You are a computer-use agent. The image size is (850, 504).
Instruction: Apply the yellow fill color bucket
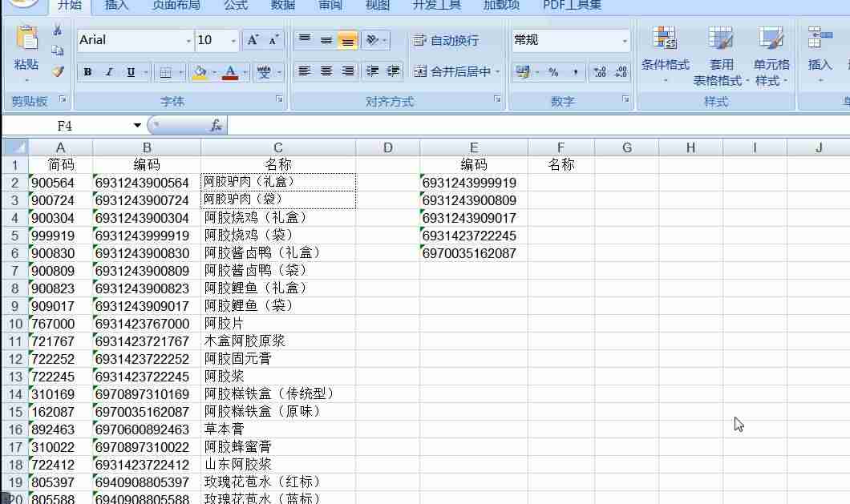[200, 72]
